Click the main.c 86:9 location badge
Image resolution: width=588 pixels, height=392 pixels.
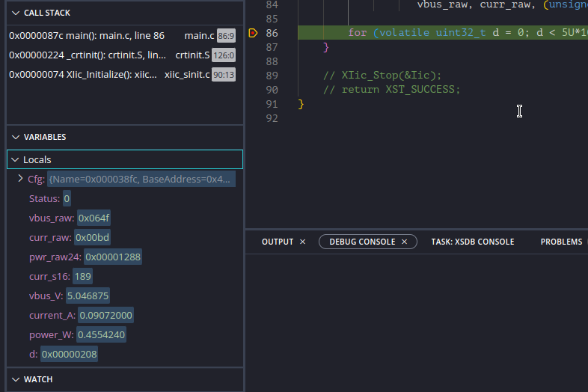(x=226, y=36)
